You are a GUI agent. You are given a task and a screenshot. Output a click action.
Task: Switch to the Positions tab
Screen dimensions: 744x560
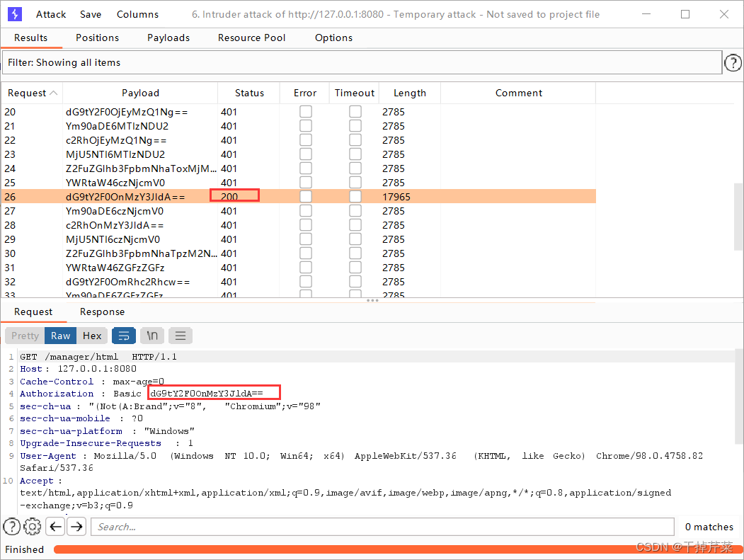pos(97,38)
